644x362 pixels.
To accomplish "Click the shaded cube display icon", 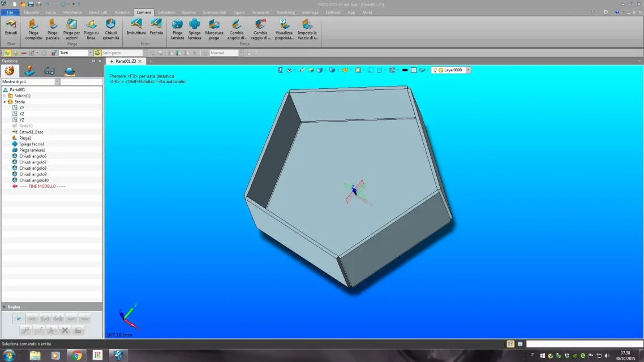I will 320,70.
